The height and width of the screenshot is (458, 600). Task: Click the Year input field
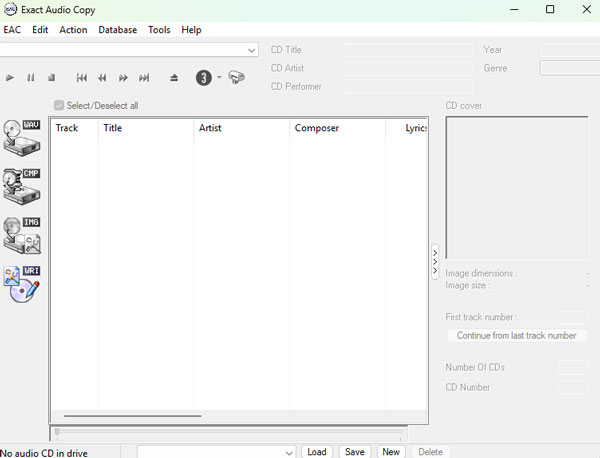pos(570,50)
